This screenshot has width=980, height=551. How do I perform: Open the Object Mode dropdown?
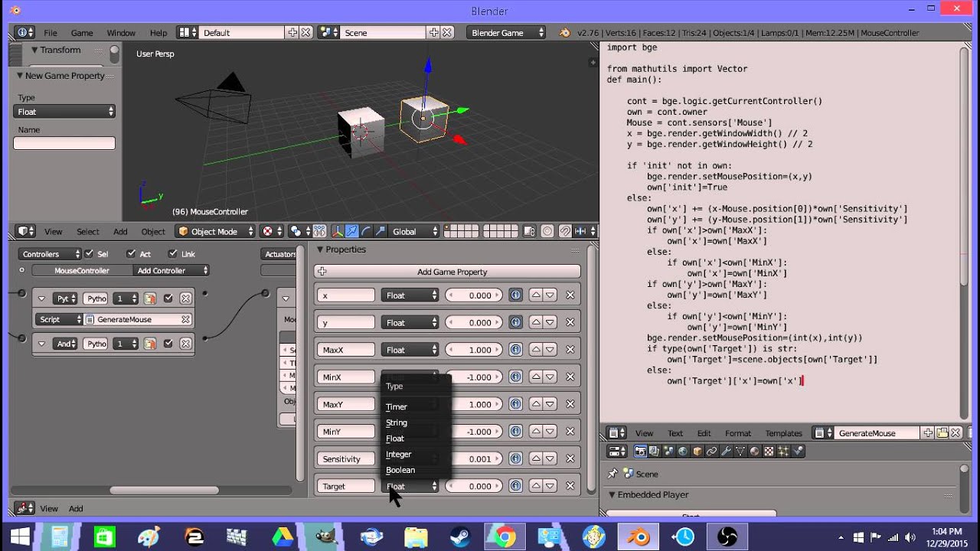coord(215,231)
